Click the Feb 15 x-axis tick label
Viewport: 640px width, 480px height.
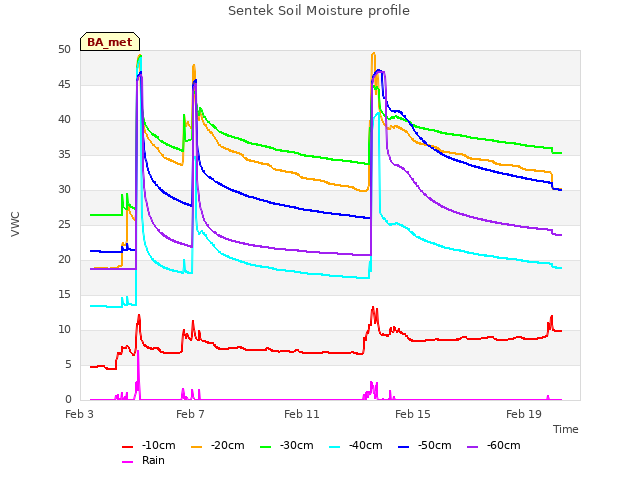pos(413,414)
